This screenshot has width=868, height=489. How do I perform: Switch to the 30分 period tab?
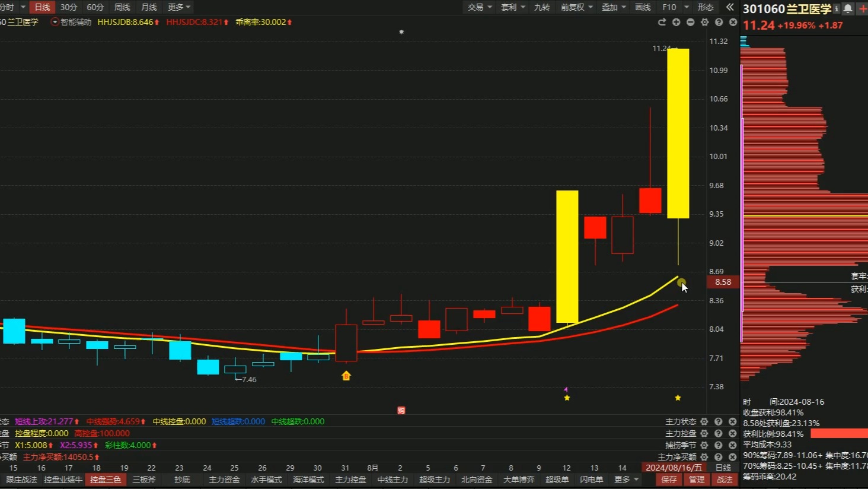click(69, 7)
